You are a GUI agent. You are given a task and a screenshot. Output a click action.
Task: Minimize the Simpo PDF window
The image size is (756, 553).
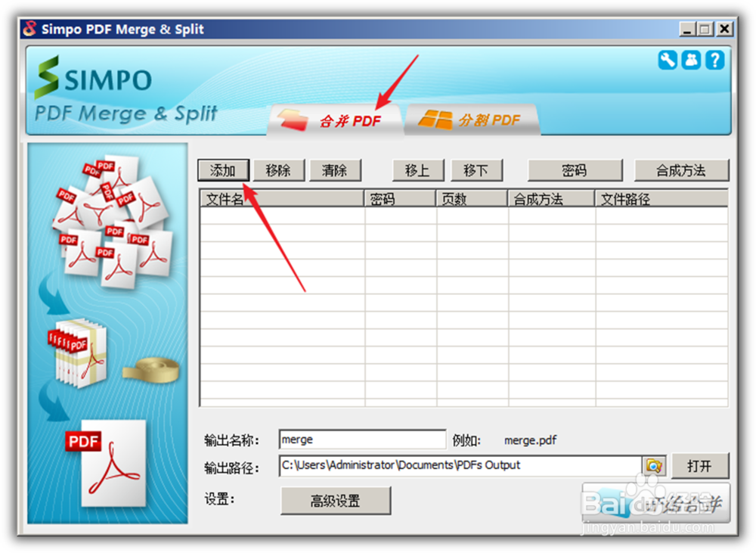point(687,30)
